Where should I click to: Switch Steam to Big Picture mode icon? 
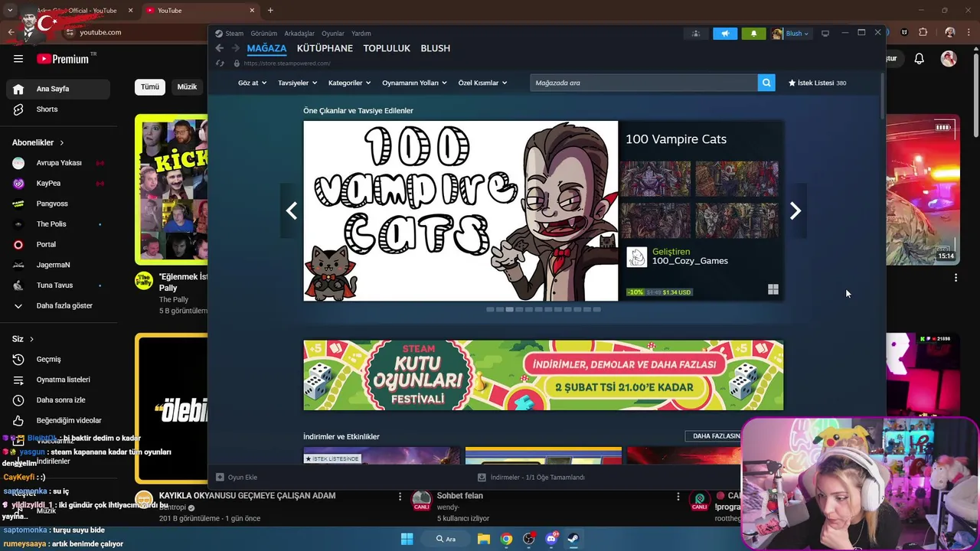(825, 34)
